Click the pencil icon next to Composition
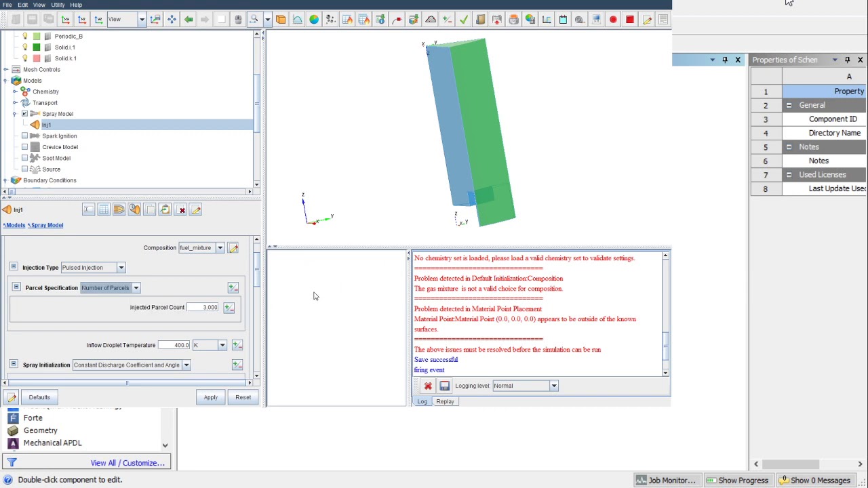 [233, 248]
